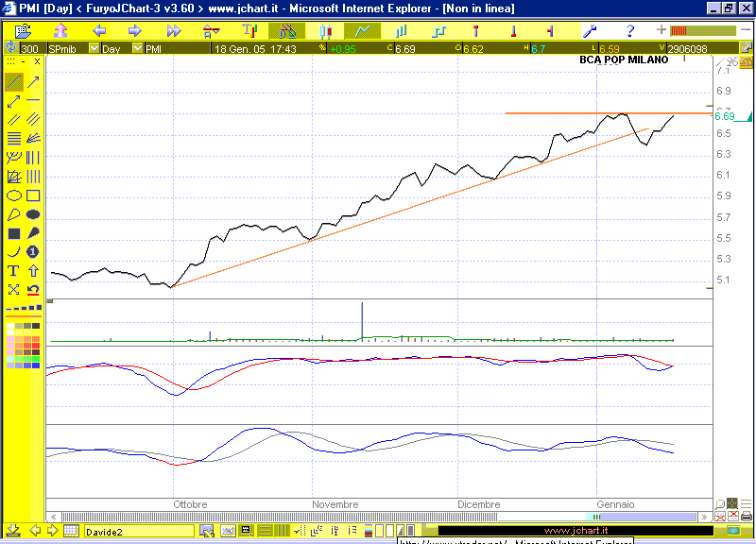The image size is (756, 544).
Task: Switch to line chart type
Action: click(x=362, y=31)
